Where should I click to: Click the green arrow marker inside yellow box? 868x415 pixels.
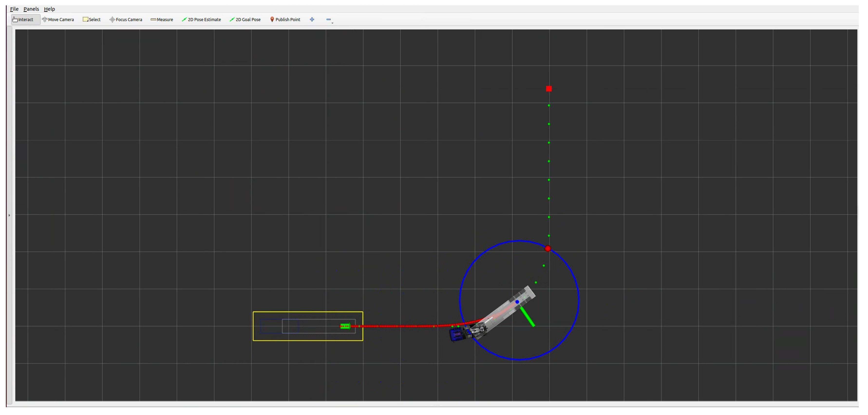point(345,326)
